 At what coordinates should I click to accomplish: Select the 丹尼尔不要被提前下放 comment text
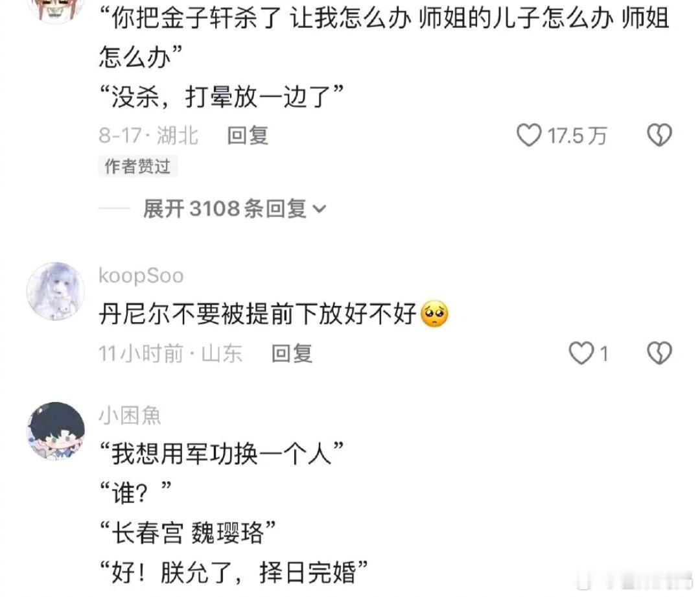tap(257, 314)
